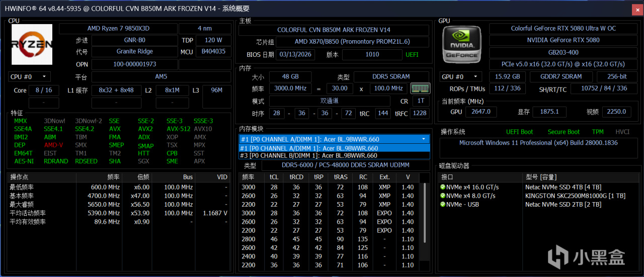Click the green status icon for NVMe x4 8.0 GT/s
Image resolution: width=644 pixels, height=277 pixels.
442,196
